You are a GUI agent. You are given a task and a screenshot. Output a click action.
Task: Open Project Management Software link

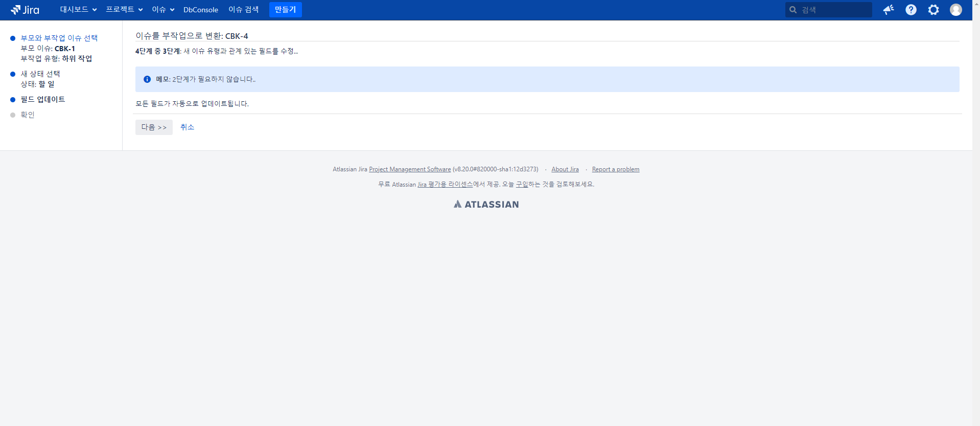(x=410, y=169)
